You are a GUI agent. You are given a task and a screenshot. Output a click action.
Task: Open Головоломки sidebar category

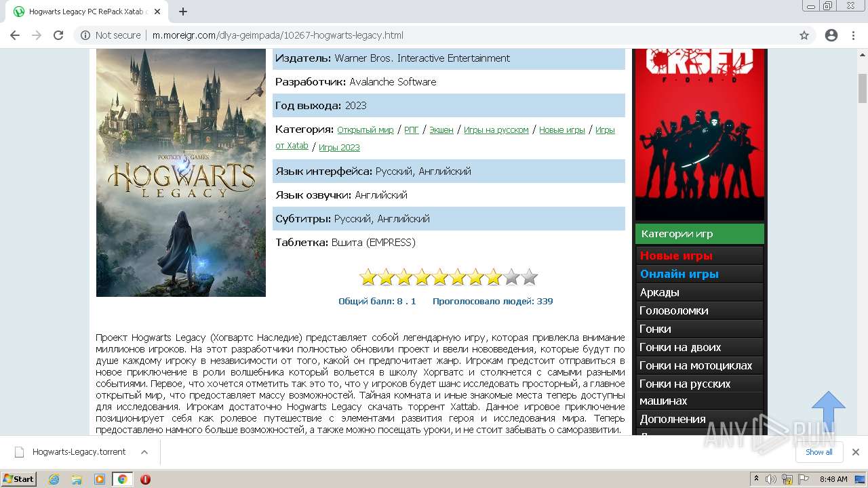click(x=700, y=310)
